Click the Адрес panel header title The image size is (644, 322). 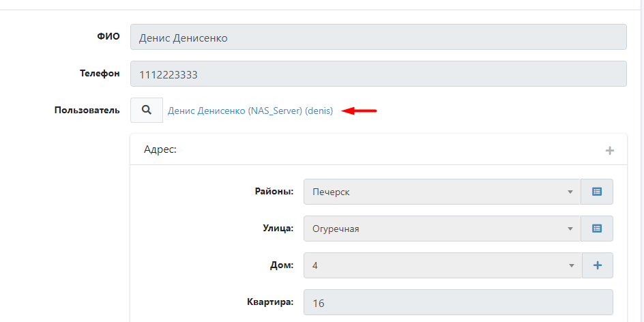point(160,149)
